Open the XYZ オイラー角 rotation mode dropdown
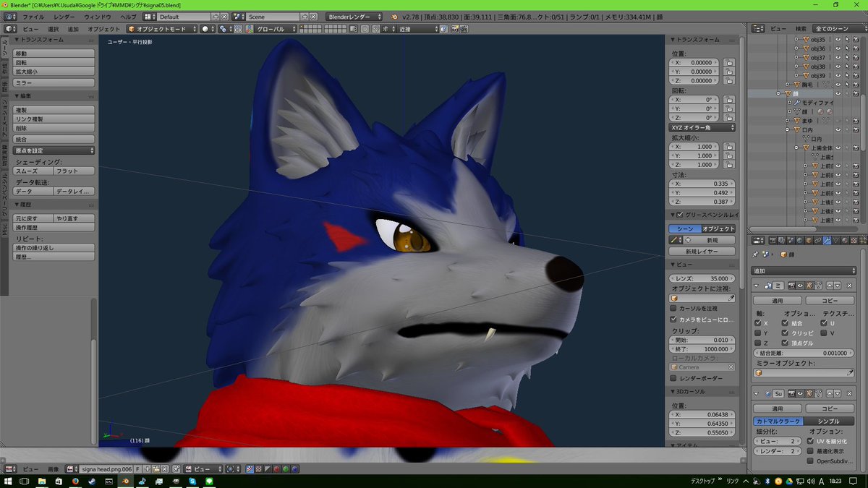868x488 pixels. pos(702,127)
